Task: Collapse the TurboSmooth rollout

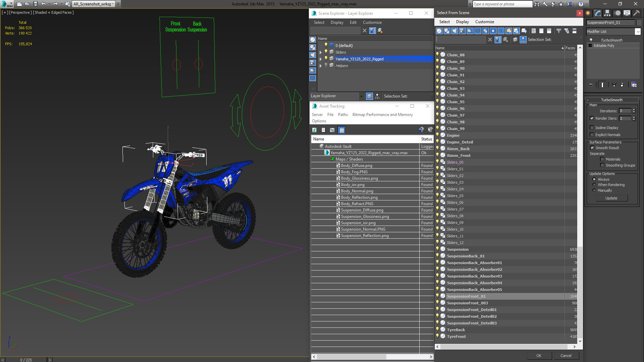Action: (x=612, y=100)
